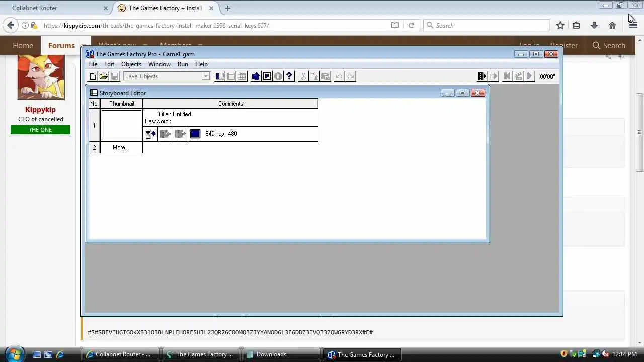Open the Home forum navigation tab
The height and width of the screenshot is (362, 644).
(x=23, y=45)
